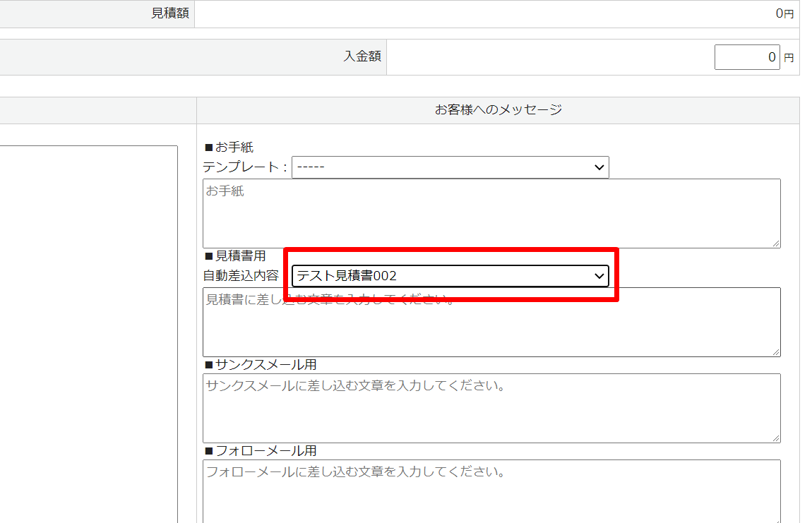Click the resize handle of サンクスメール text area
Screen dimensions: 812x523
pos(776,438)
